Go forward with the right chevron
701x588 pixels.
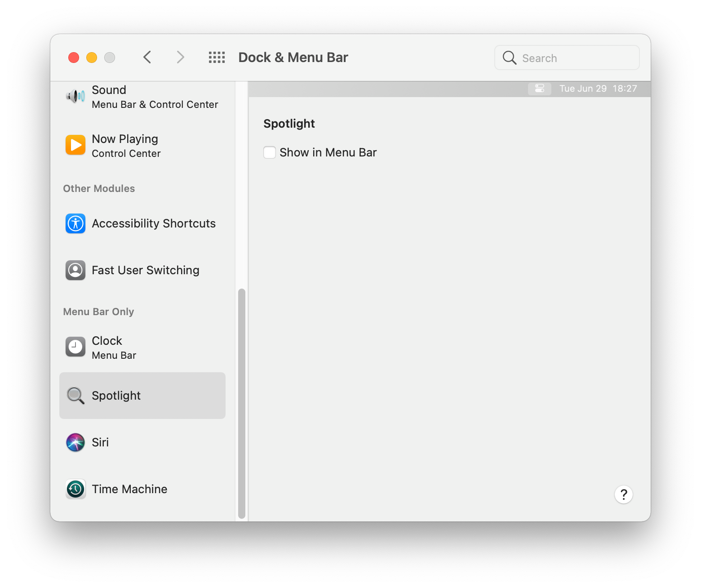tap(180, 58)
